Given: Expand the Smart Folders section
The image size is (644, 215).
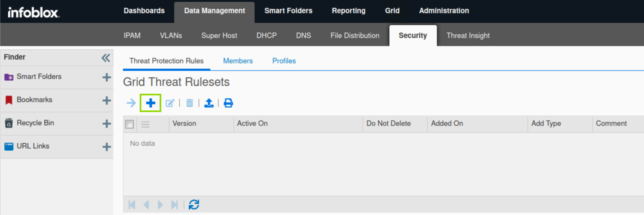Looking at the screenshot, I should (107, 77).
